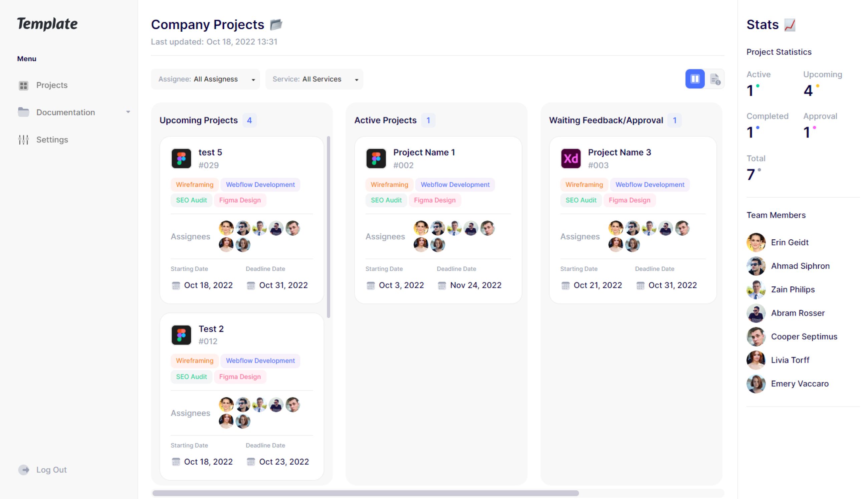Click the calendar icon next to Oct 18, 2022
868x499 pixels.
(x=176, y=285)
